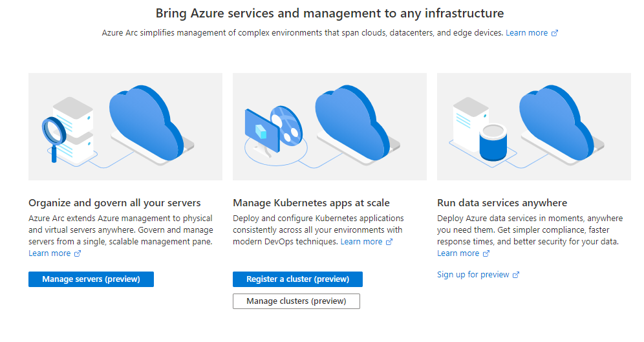Click the external link icon beside Sign up for preview
Image resolution: width=644 pixels, height=342 pixels.
point(516,275)
